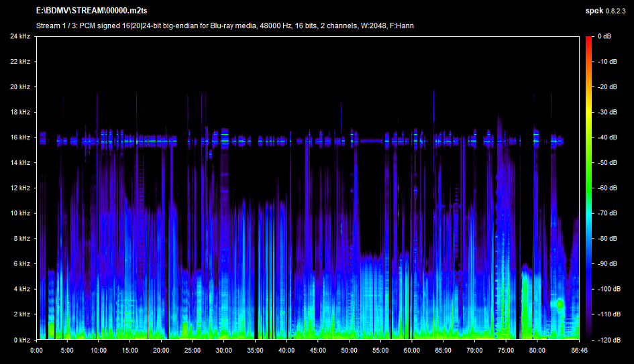Select the 16 kHz frequency axis label

[19, 137]
